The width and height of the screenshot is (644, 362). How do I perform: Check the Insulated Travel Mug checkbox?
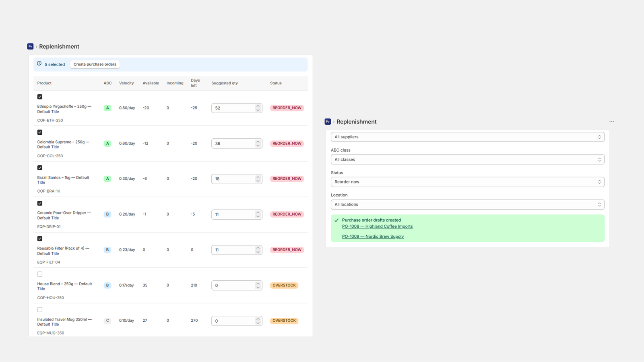pyautogui.click(x=40, y=310)
